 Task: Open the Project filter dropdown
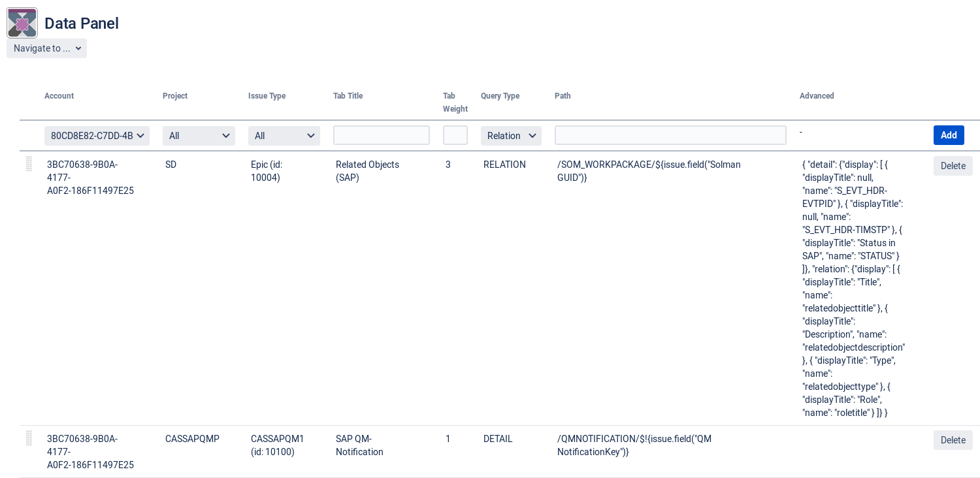click(x=199, y=136)
